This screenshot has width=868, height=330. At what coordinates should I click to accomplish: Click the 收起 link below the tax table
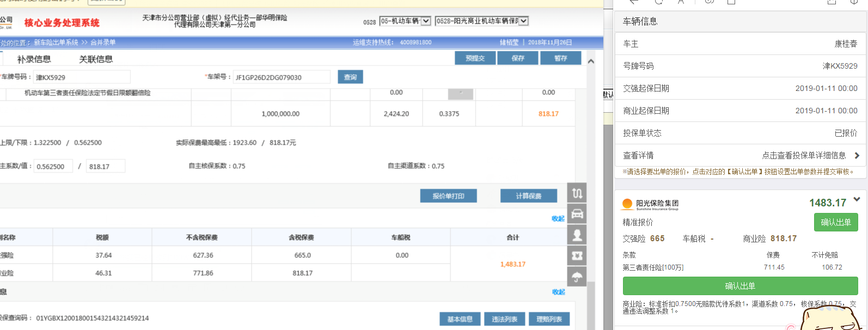558,292
